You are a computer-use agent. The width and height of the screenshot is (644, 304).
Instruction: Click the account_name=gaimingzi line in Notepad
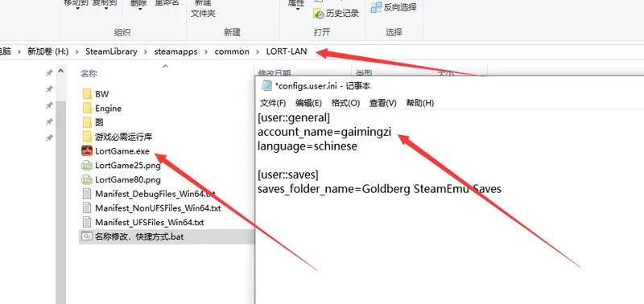(x=324, y=132)
